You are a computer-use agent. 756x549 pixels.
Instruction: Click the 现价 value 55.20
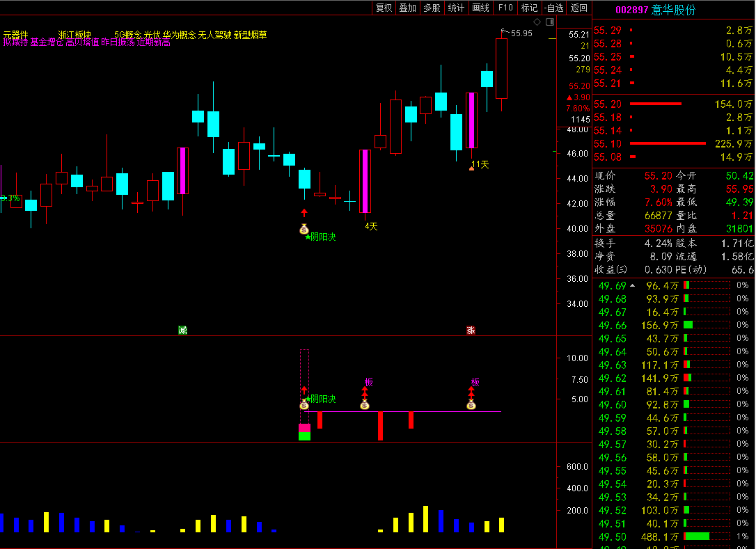[658, 176]
